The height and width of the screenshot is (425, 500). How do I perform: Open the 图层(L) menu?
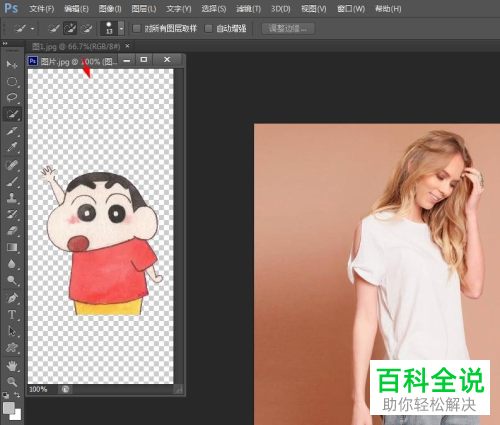pyautogui.click(x=144, y=9)
